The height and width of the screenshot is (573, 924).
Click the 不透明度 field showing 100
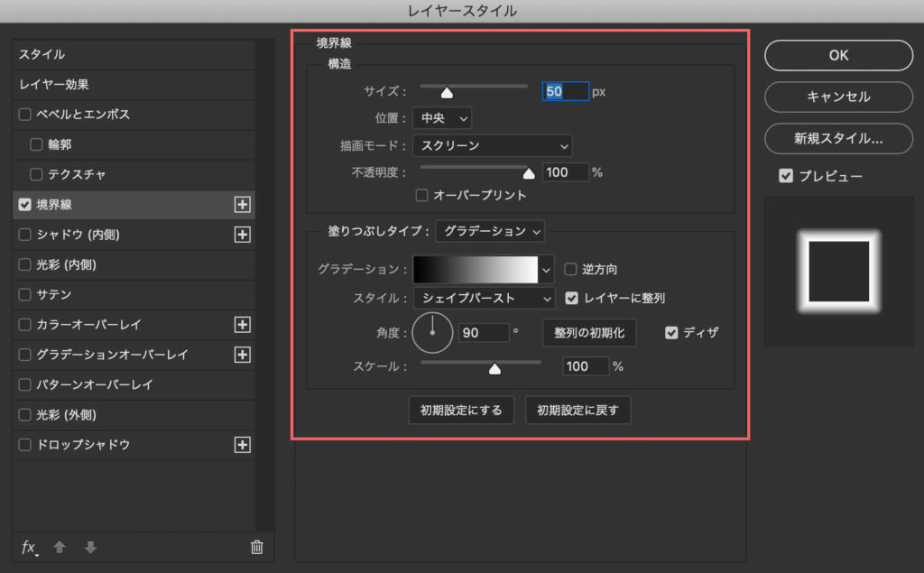point(565,172)
